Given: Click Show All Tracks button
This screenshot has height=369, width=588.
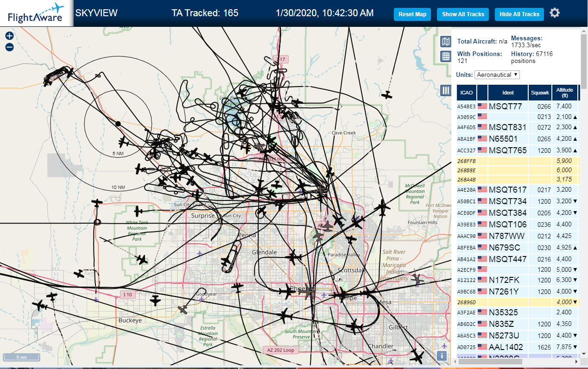Looking at the screenshot, I should click(x=463, y=14).
